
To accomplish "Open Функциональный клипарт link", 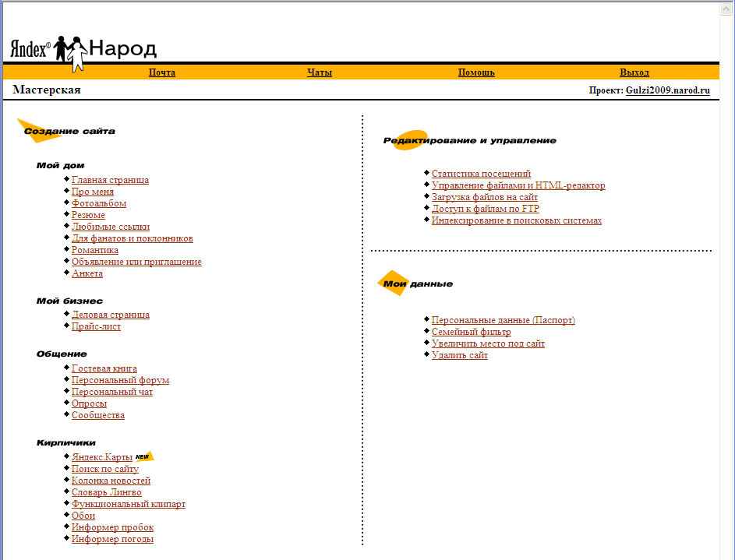I will pos(129,504).
